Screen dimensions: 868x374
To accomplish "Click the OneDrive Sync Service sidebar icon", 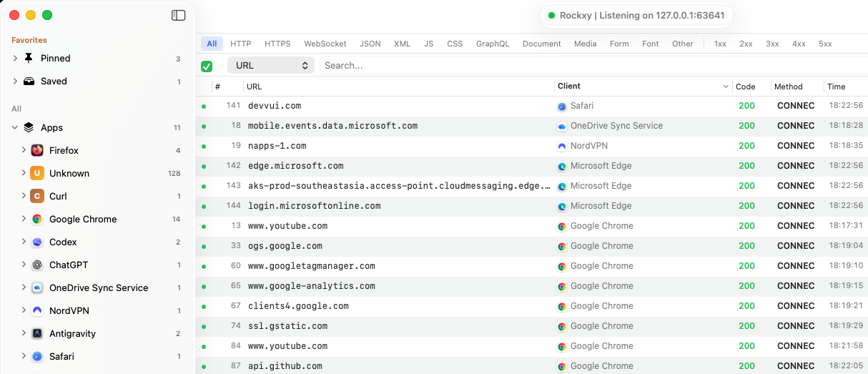I will [37, 287].
